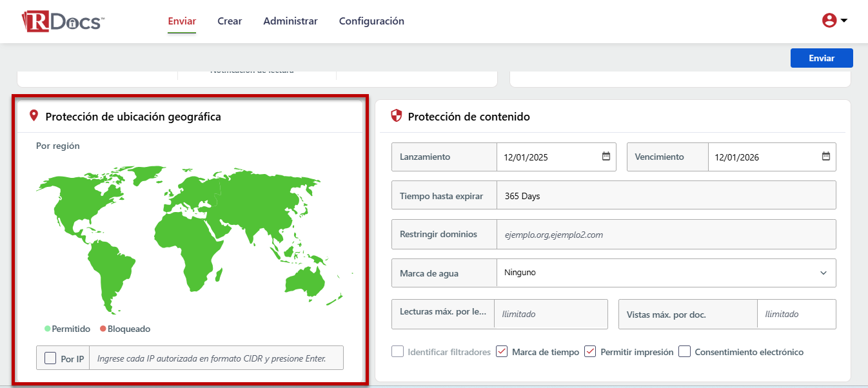
Task: Open the Crear tab
Action: (230, 21)
